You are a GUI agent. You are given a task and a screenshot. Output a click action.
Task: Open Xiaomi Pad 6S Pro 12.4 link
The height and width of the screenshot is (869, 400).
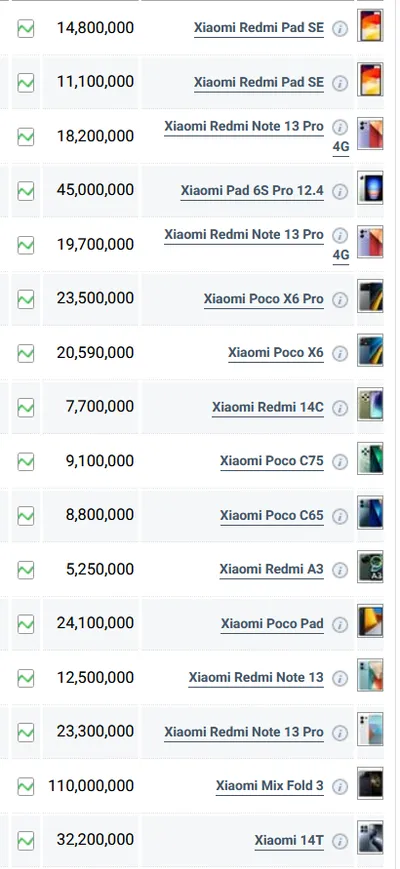pos(252,191)
